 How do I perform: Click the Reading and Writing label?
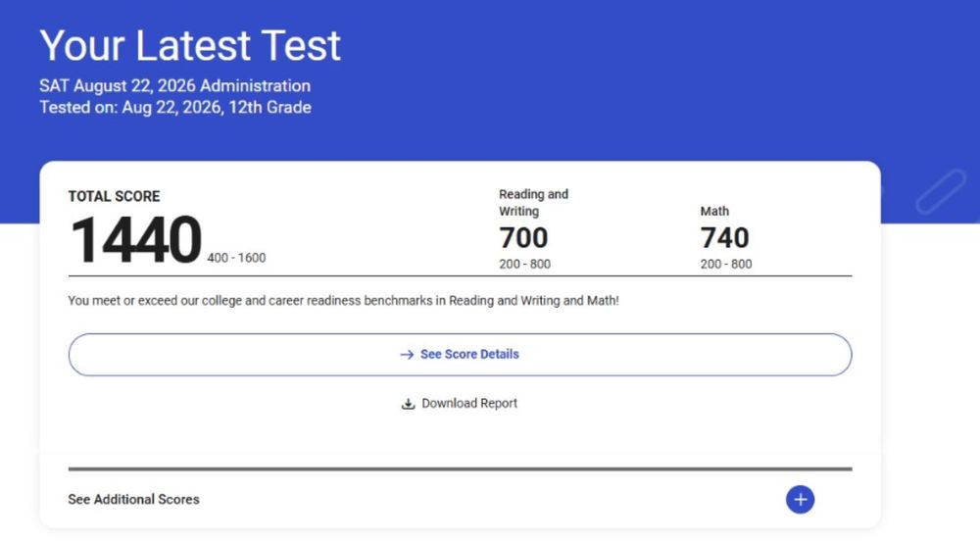coord(534,203)
